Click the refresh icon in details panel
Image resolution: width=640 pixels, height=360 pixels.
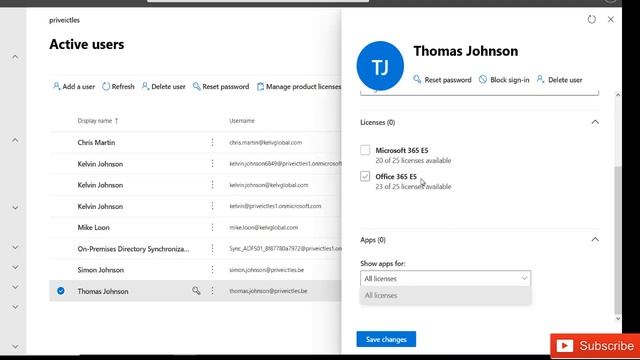pos(591,19)
